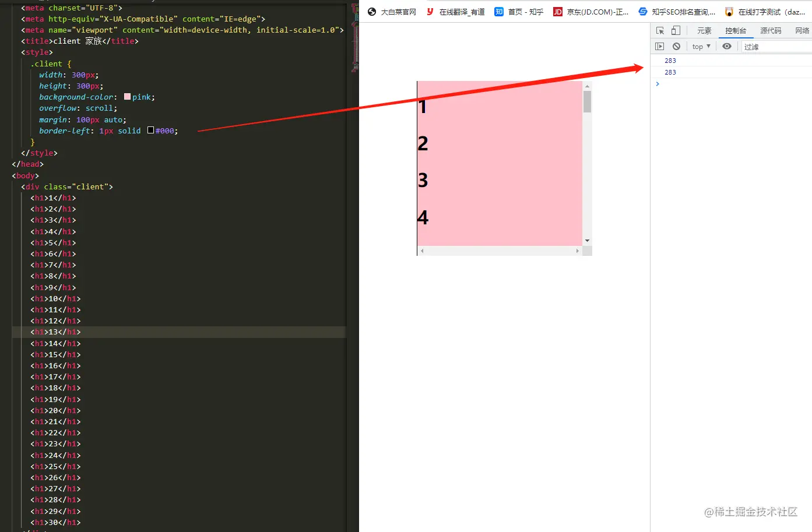The height and width of the screenshot is (532, 812).
Task: Click the Youdao red Y favicon
Action: (x=430, y=12)
